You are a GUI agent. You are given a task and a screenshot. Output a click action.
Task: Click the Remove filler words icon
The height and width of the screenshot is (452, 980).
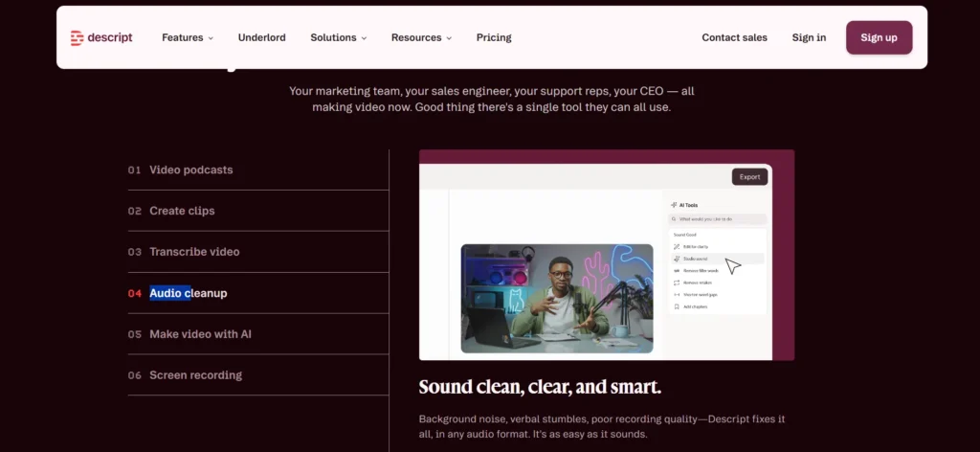[677, 271]
